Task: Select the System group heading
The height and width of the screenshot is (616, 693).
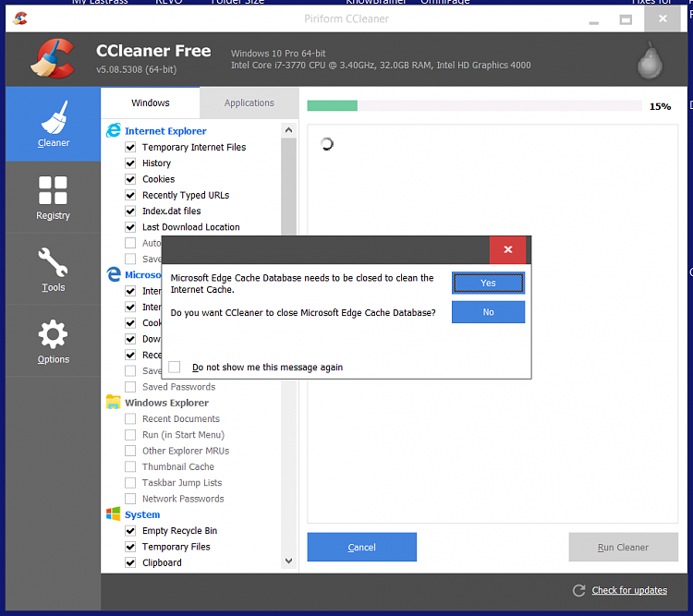Action: [x=142, y=514]
